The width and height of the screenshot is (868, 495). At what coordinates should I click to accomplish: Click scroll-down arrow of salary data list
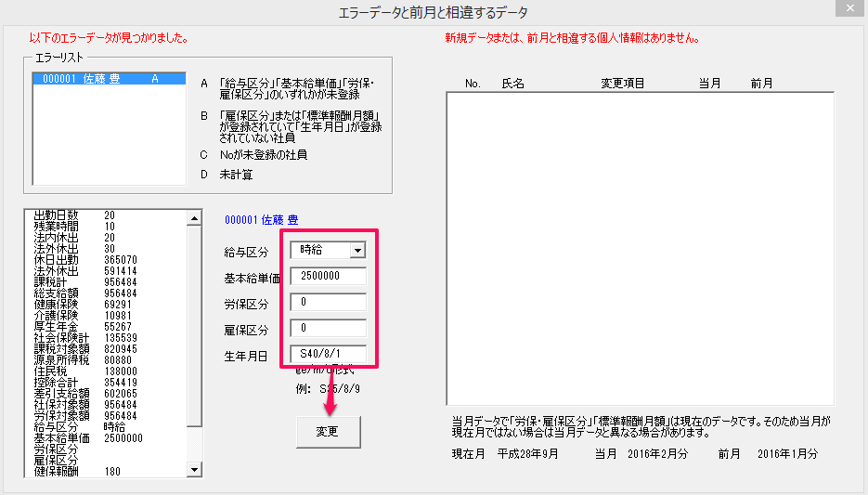point(194,470)
